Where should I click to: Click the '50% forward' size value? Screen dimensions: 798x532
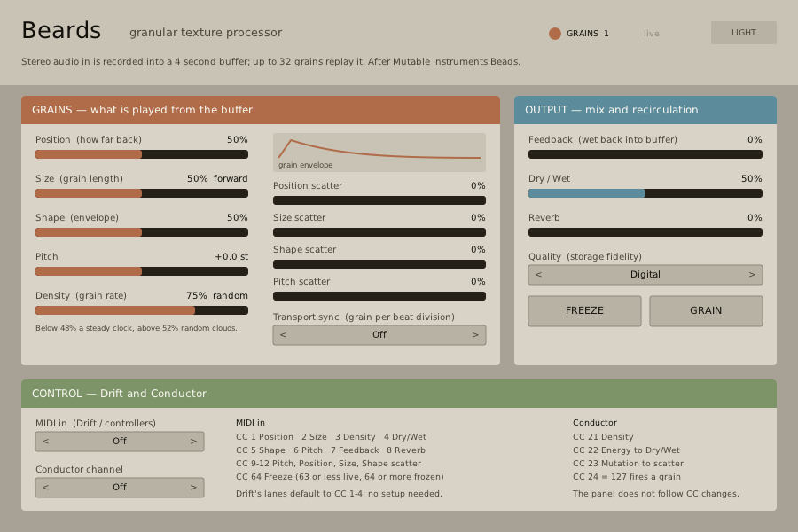(x=217, y=179)
